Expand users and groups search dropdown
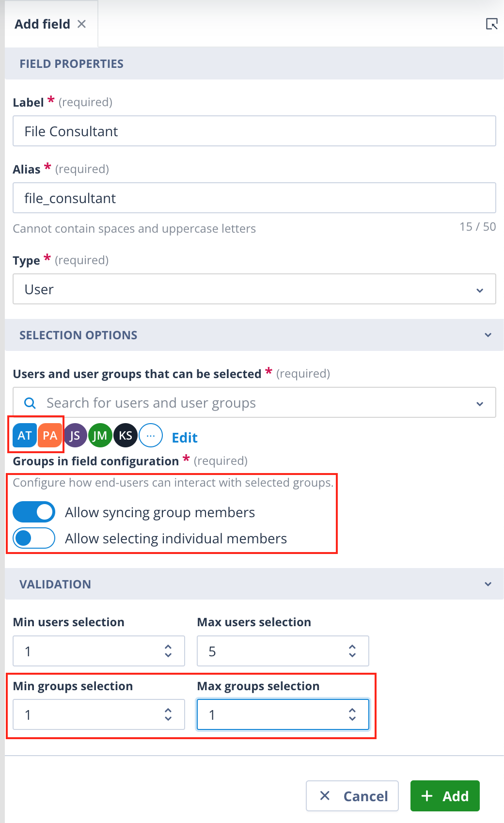The image size is (504, 823). coord(480,403)
